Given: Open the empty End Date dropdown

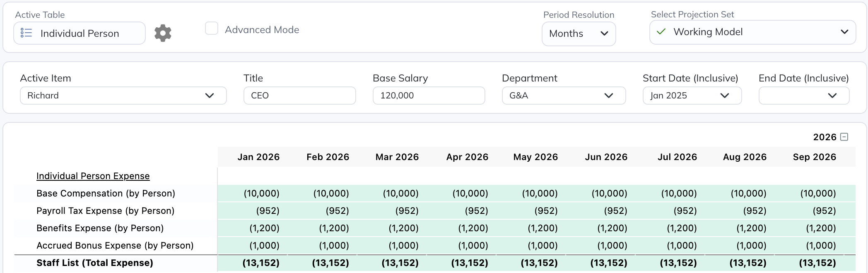Looking at the screenshot, I should point(803,96).
